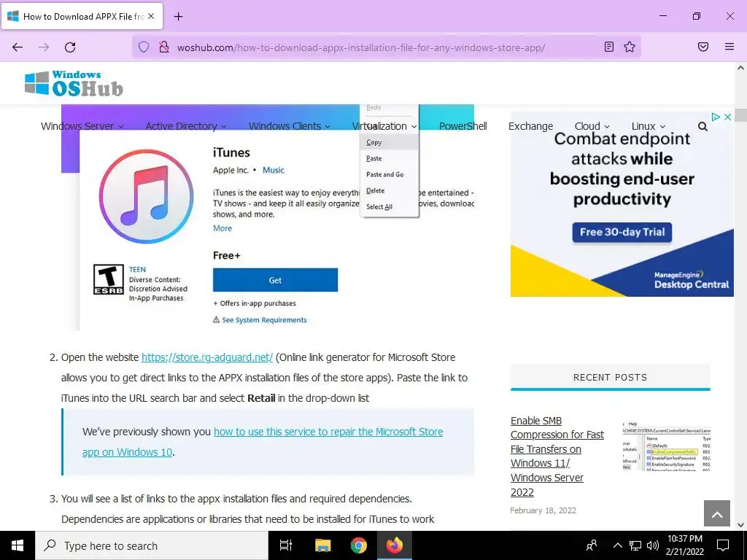Click the scrollbar up arrow

pyautogui.click(x=741, y=68)
